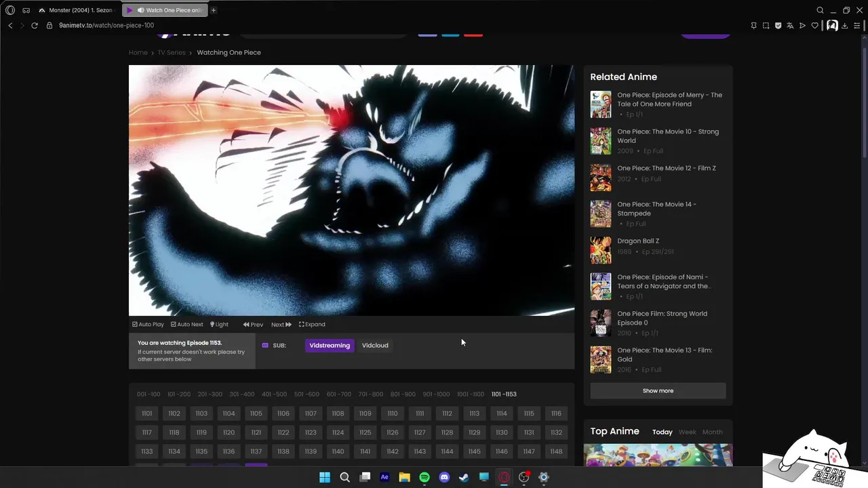Open One Piece: The Movie 13 - Film: Gold thumbnail
Viewport: 868px width, 488px height.
[x=601, y=359]
